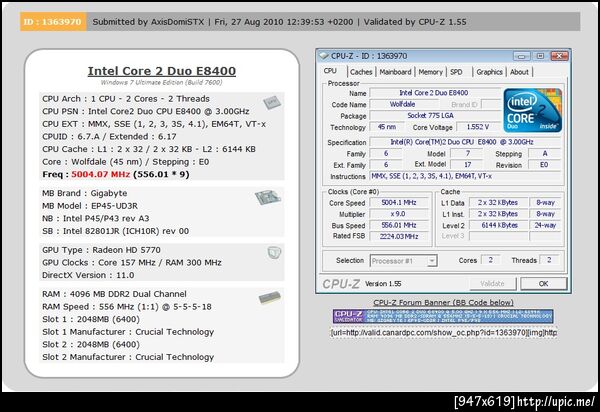The width and height of the screenshot is (600, 412).
Task: Click the Validate button
Action: point(492,283)
